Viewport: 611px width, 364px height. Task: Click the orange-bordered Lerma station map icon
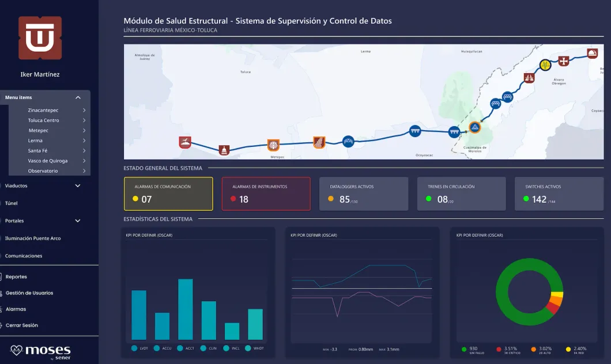319,142
